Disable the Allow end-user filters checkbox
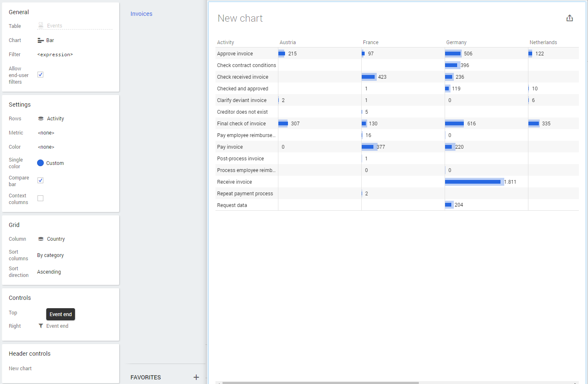Screen dimensions: 588x384 [x=40, y=75]
